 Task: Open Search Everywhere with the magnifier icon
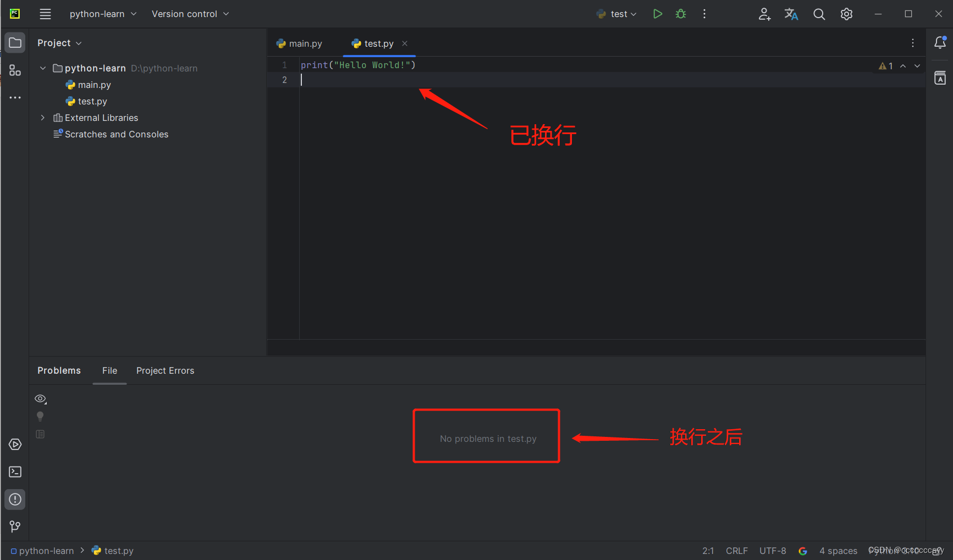pos(819,14)
